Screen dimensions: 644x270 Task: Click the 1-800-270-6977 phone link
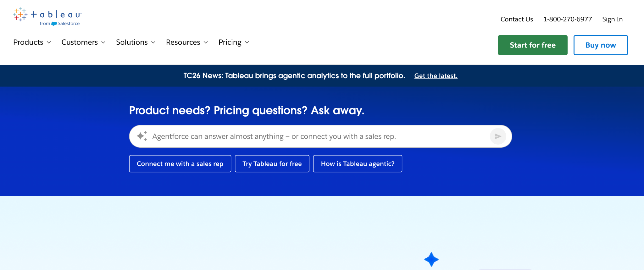pos(568,19)
